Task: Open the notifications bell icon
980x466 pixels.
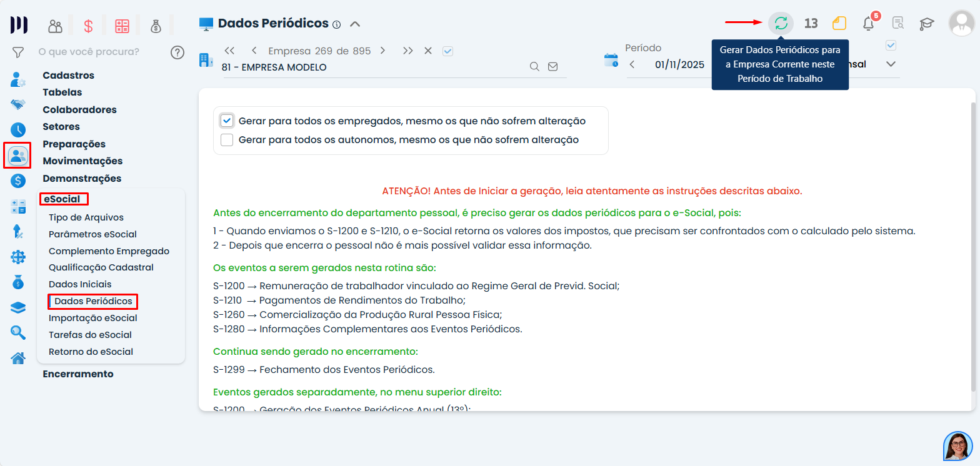Action: pos(868,24)
